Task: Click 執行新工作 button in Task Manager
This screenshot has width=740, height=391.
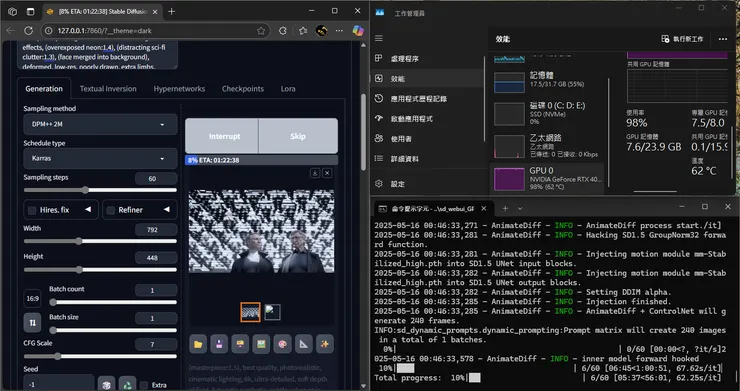Action: click(x=682, y=39)
